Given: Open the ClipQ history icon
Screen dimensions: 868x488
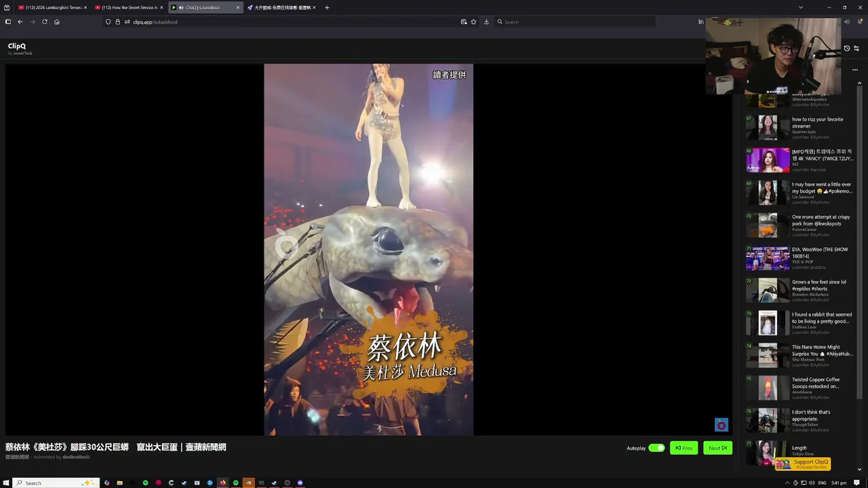Looking at the screenshot, I should [x=846, y=49].
